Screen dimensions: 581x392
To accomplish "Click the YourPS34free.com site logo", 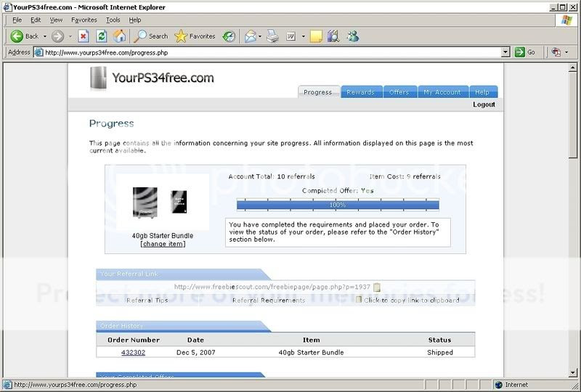I will coord(152,78).
